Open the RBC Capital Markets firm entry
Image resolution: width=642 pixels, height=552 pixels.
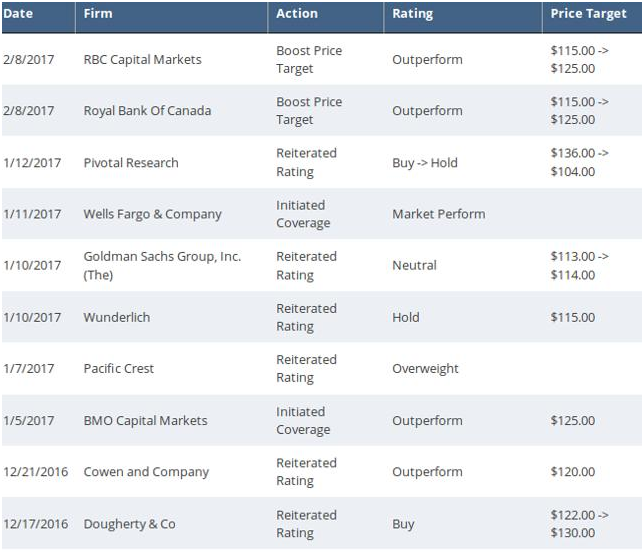click(x=142, y=60)
